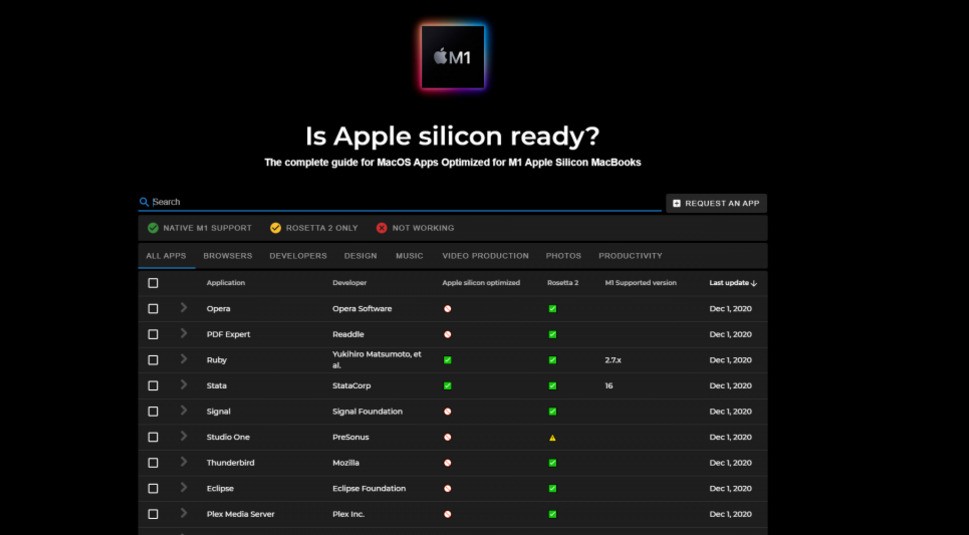Check the Stata row checkbox
969x535 pixels.
pyautogui.click(x=153, y=385)
